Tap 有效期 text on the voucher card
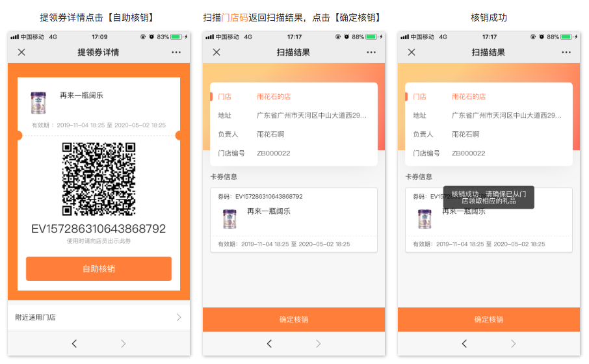589x364 pixels. (98, 125)
